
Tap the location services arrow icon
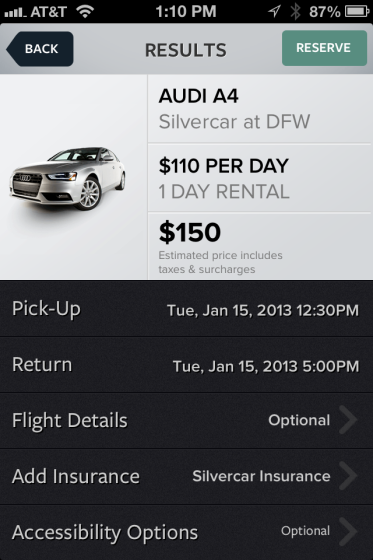tap(274, 11)
